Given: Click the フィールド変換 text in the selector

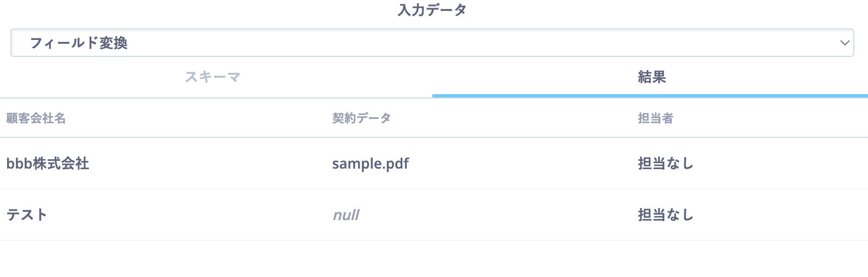Looking at the screenshot, I should tap(79, 43).
